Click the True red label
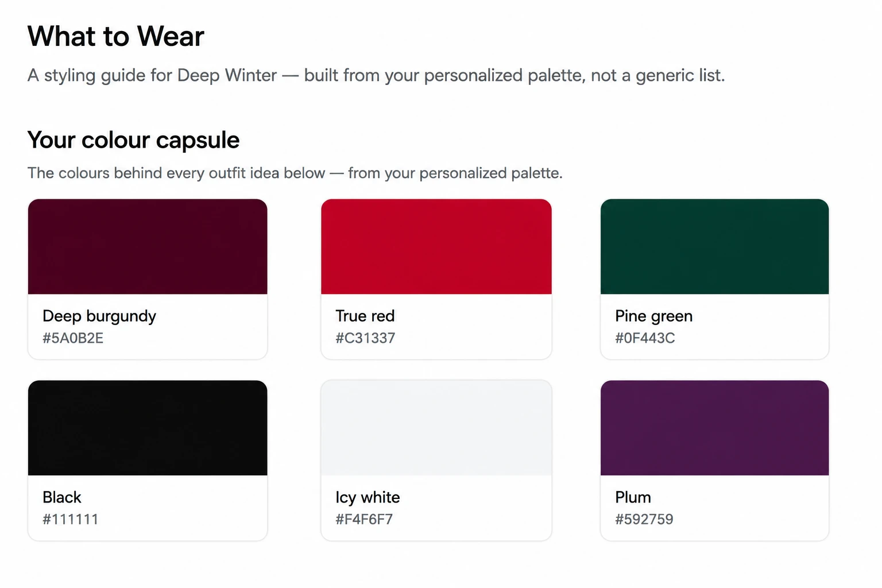 tap(365, 316)
